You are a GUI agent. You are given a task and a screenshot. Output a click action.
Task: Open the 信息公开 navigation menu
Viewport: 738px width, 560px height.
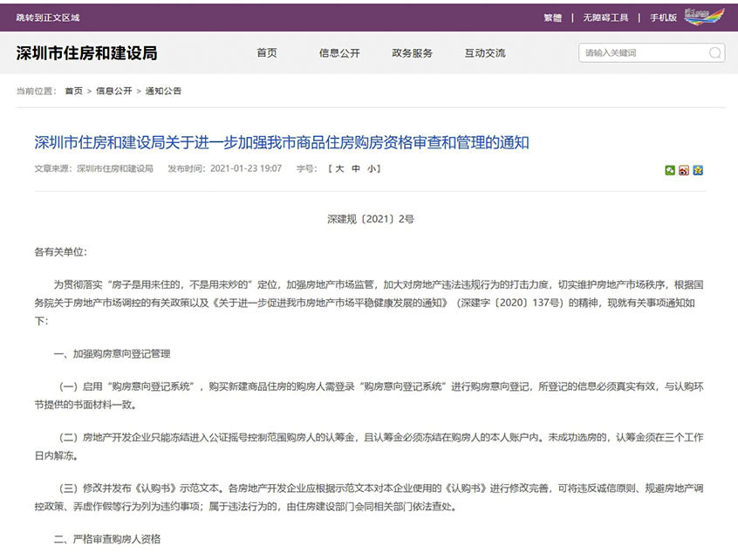(339, 53)
